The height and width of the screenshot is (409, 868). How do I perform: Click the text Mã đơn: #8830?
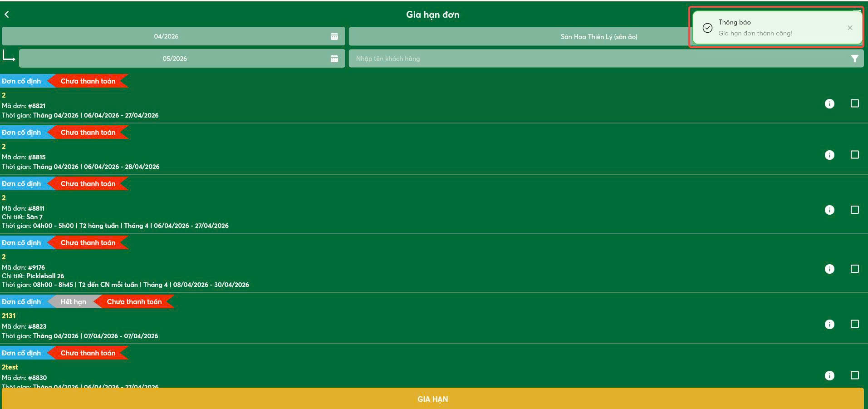(25, 378)
